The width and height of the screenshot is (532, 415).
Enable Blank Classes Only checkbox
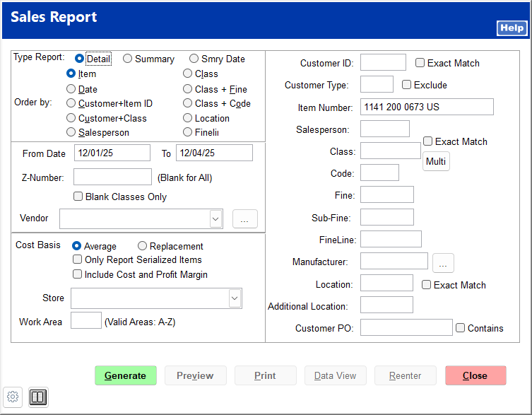[78, 197]
